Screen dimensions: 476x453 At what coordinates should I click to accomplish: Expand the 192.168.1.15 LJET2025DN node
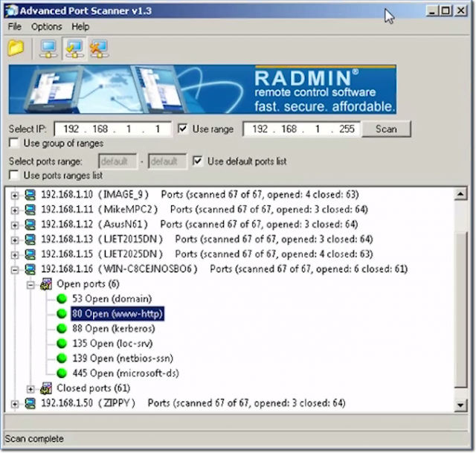[x=15, y=254]
